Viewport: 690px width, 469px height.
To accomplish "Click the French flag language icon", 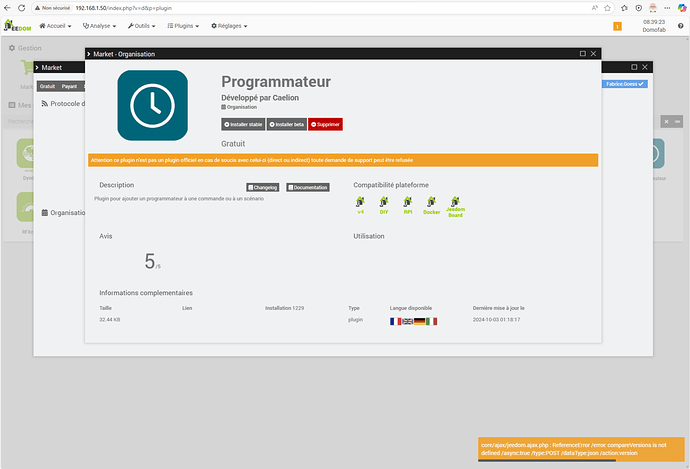I will 395,321.
